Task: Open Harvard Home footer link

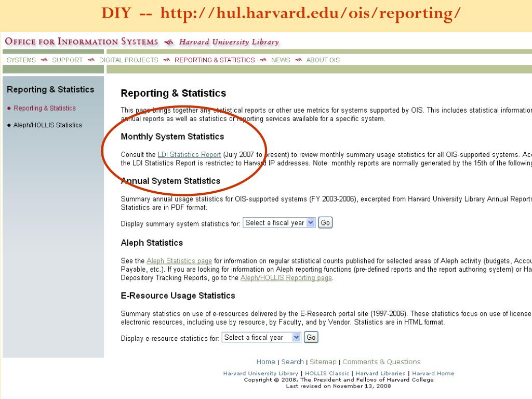Action: click(x=433, y=373)
